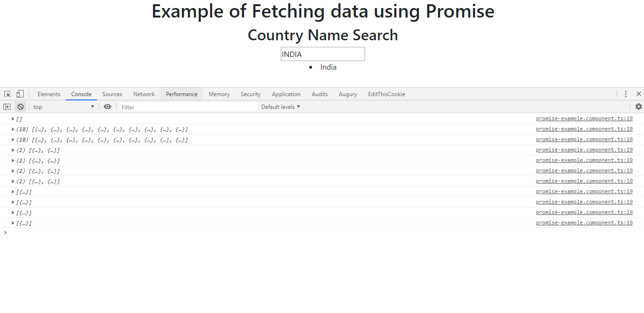Toggle the device toolbar icon
The height and width of the screenshot is (313, 644).
(x=20, y=94)
